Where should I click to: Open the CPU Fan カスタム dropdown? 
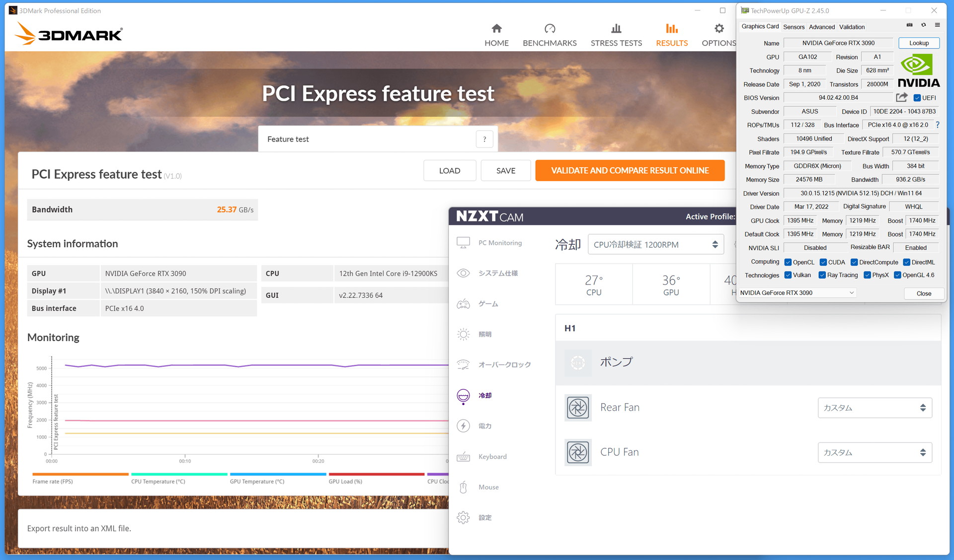(x=874, y=452)
